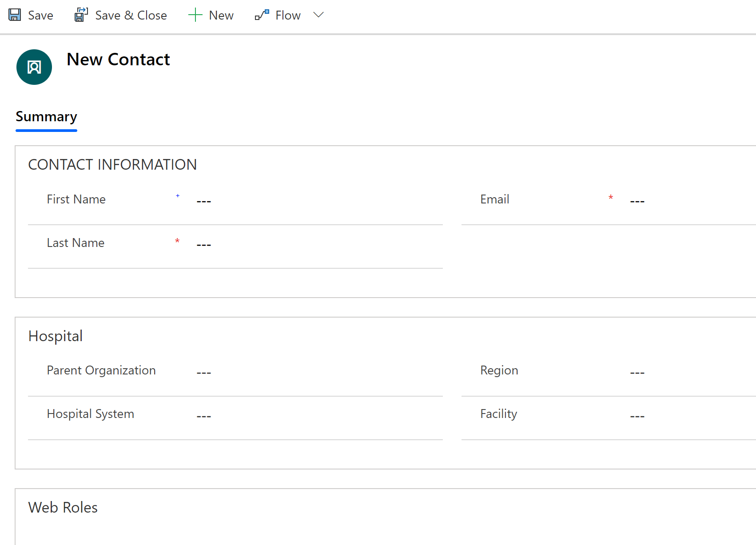Screen dimensions: 756x545
Task: Click the Save & Close icon
Action: pyautogui.click(x=81, y=15)
